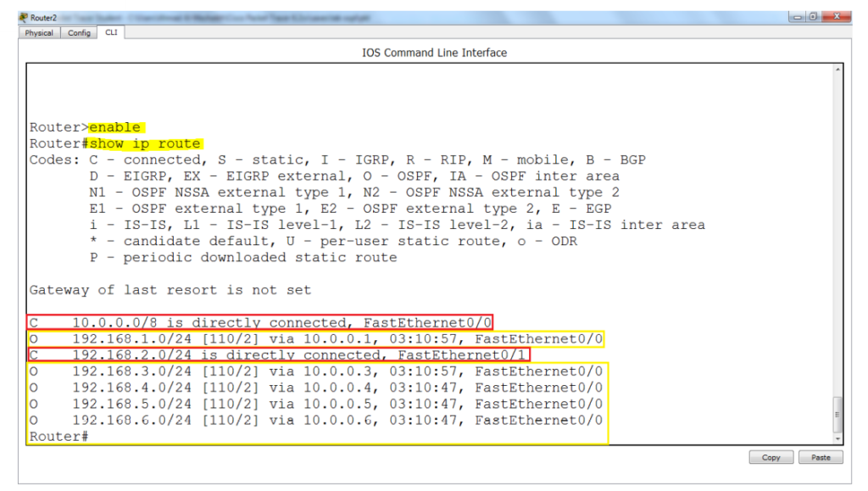868x491 pixels.
Task: Click the highlighted show ip route command
Action: tap(145, 144)
